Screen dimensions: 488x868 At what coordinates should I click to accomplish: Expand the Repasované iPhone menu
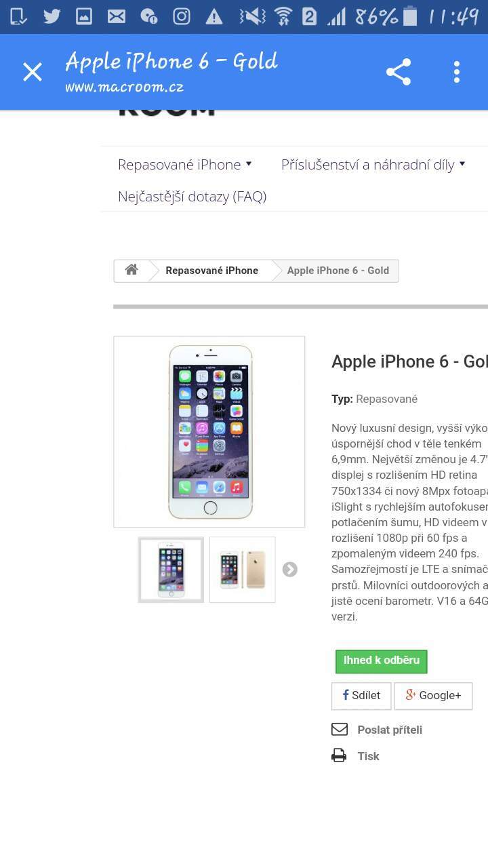pos(185,164)
